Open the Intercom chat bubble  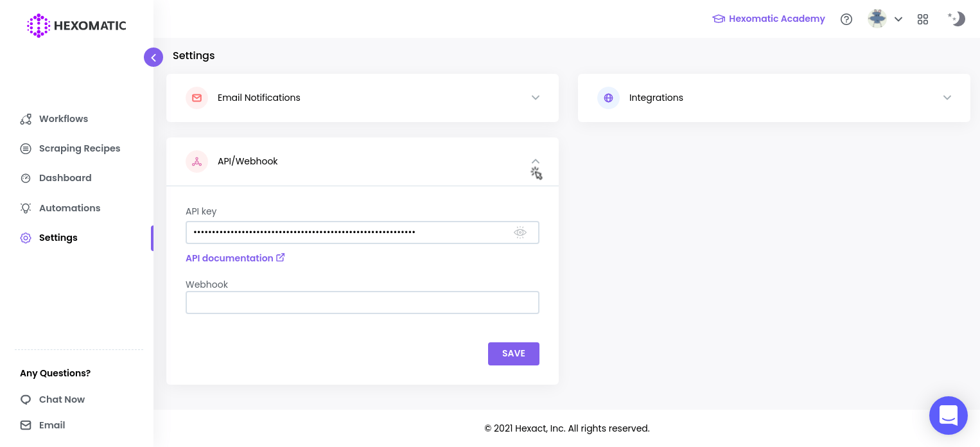[x=949, y=416]
